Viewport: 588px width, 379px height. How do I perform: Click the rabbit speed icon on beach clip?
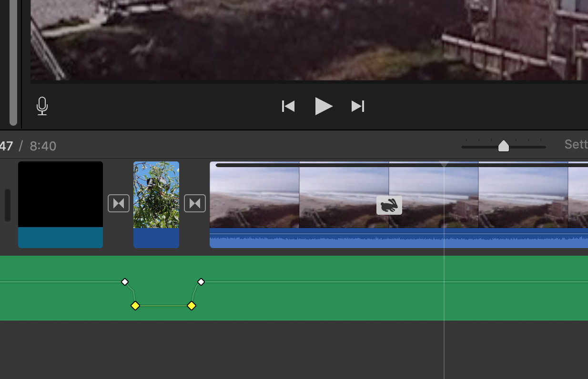[389, 205]
